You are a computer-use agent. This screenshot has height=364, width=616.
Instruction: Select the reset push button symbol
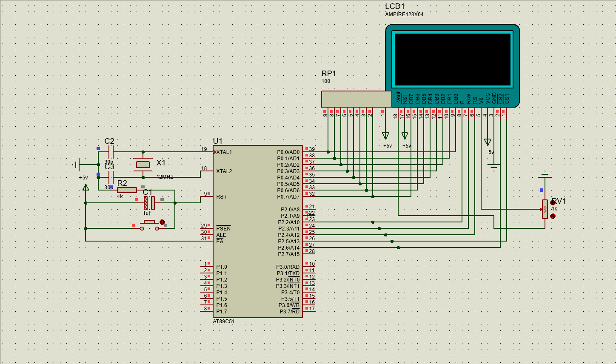149,225
